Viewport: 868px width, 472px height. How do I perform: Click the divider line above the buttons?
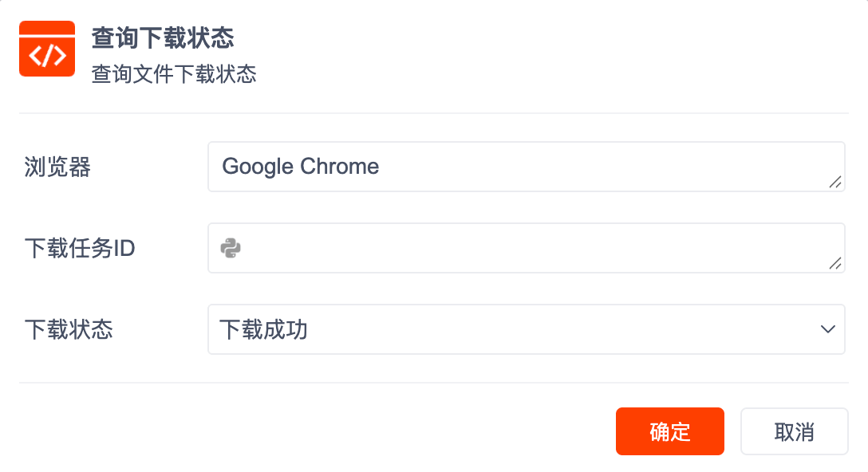click(x=434, y=383)
